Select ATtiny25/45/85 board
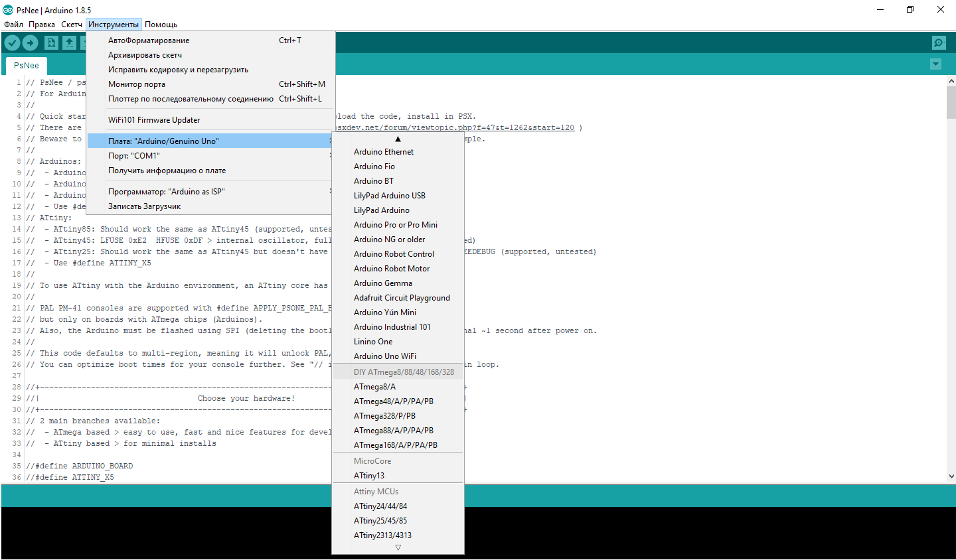956x560 pixels. (398, 521)
